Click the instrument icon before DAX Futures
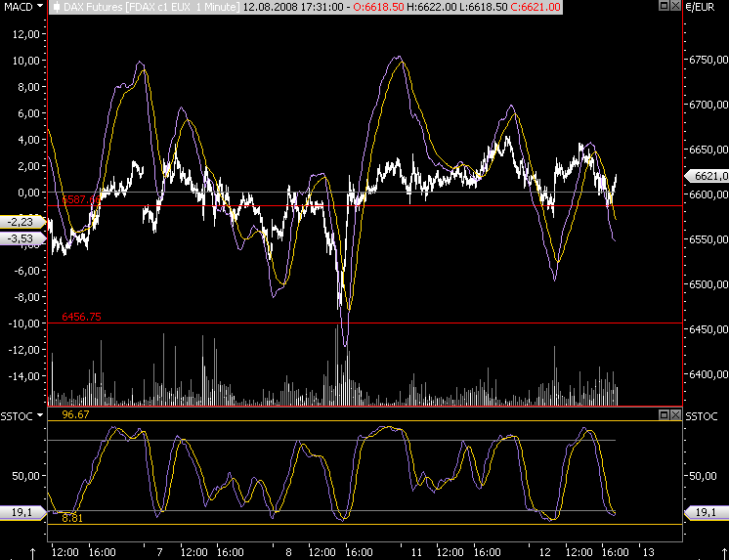 coord(57,7)
